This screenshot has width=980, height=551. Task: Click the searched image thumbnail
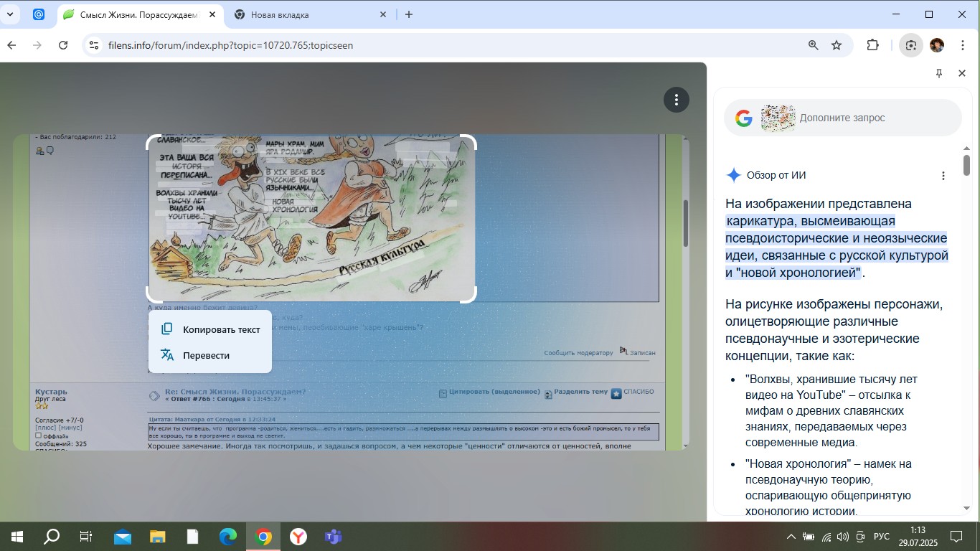pos(778,118)
